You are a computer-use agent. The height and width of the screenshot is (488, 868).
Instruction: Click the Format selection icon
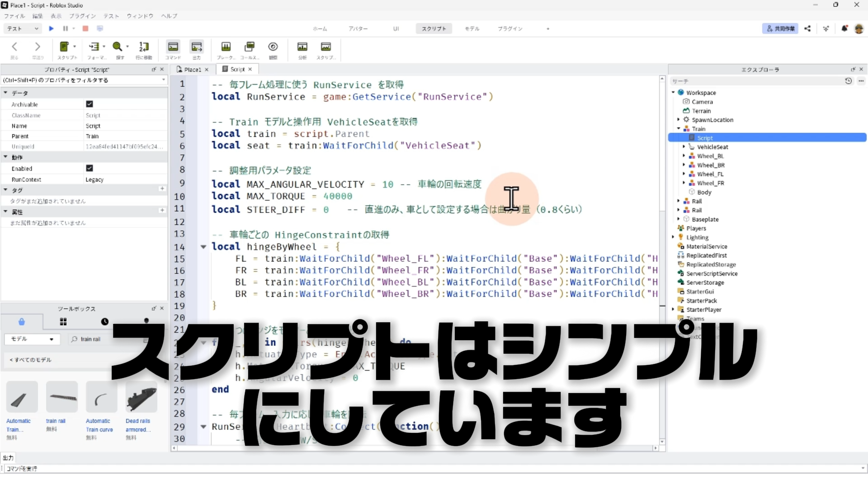[94, 47]
